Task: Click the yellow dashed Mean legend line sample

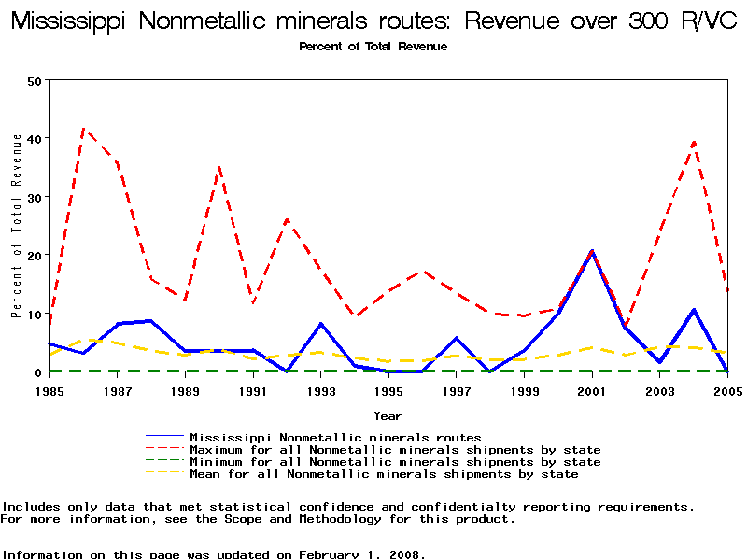Action: 165,473
